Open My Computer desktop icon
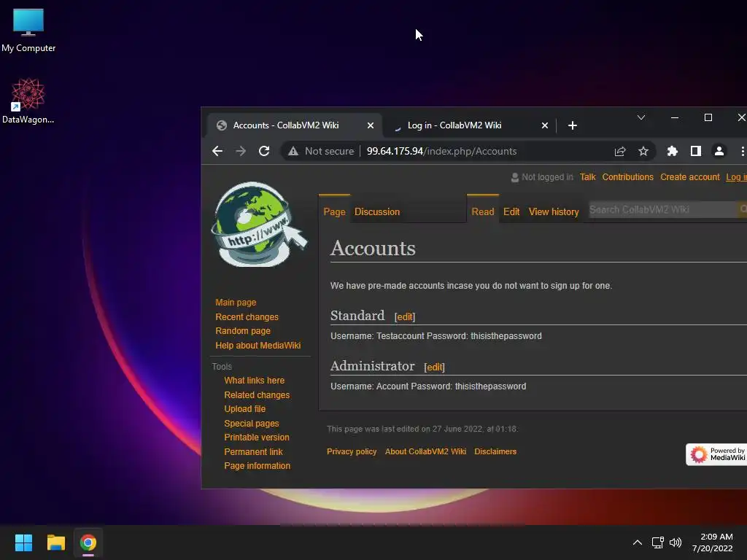This screenshot has height=560, width=747. pyautogui.click(x=28, y=31)
